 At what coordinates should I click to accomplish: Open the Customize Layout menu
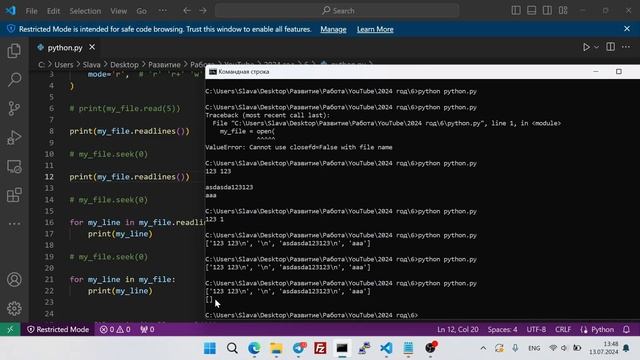pos(563,11)
